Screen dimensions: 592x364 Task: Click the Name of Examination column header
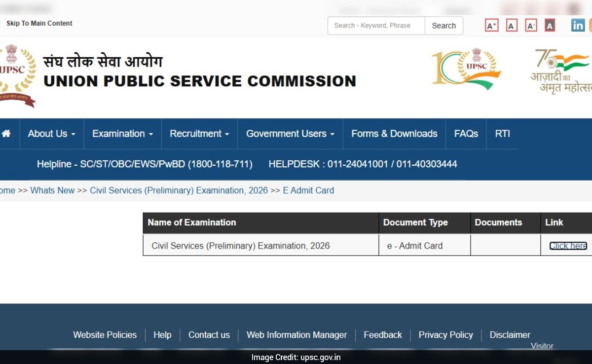coord(261,222)
